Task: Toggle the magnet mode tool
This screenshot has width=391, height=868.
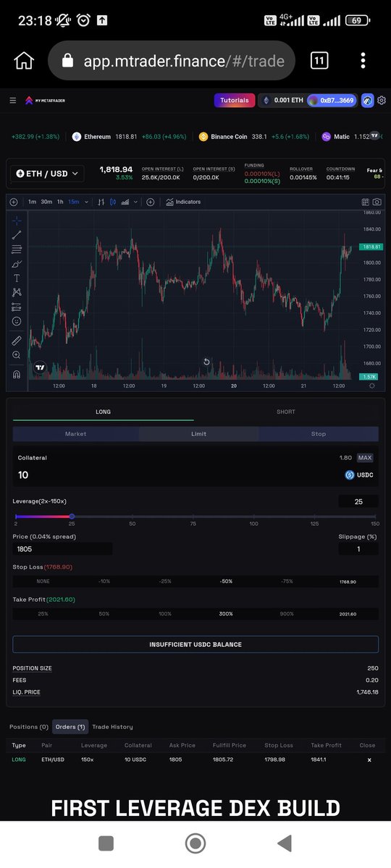Action: (17, 374)
